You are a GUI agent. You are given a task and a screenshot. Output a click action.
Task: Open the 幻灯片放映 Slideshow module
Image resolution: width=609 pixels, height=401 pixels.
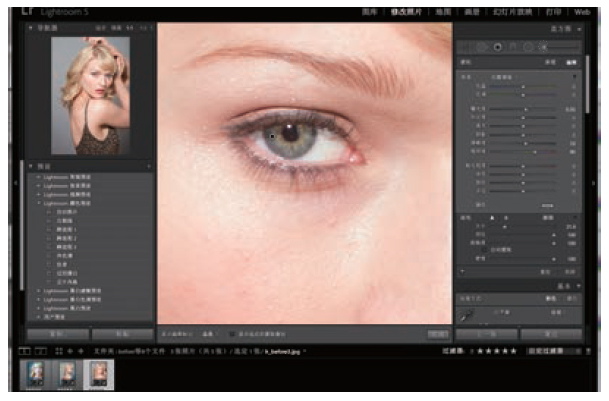513,12
